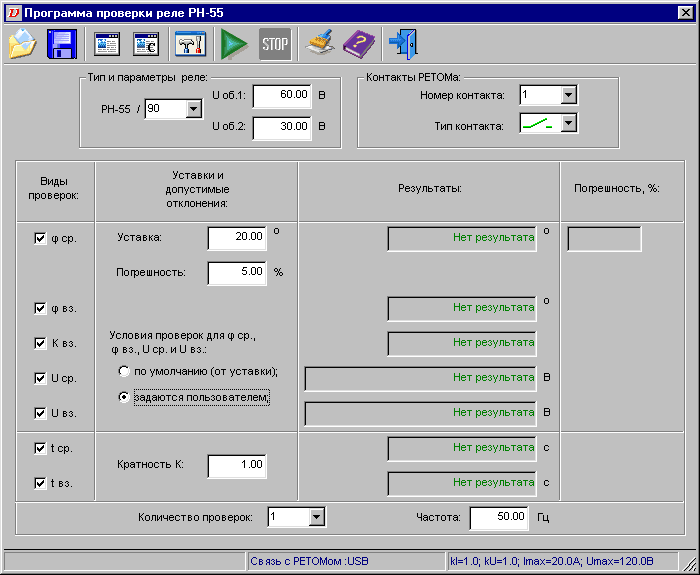
Task: Click the 'Контакты РЕТОМа:' group label
Action: coord(413,77)
